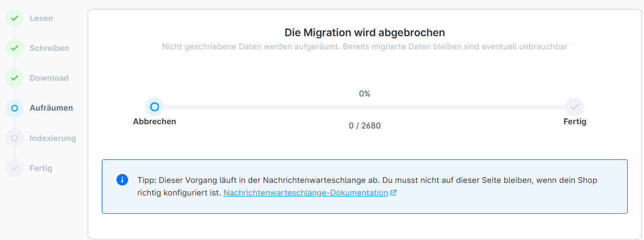Click the middle of the progress bar track

(364, 107)
